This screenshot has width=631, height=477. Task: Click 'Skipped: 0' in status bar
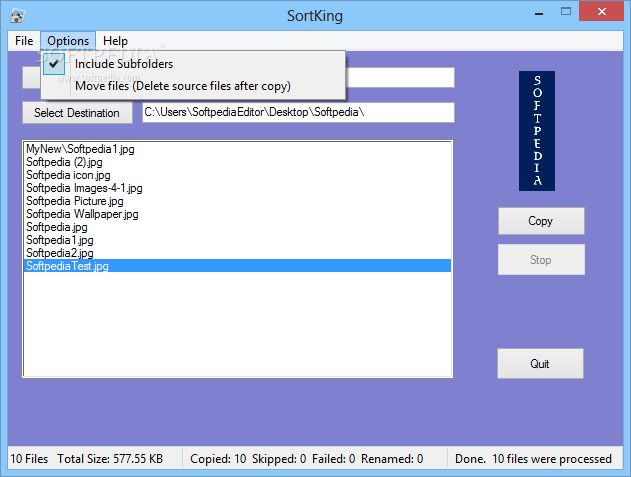coord(279,459)
